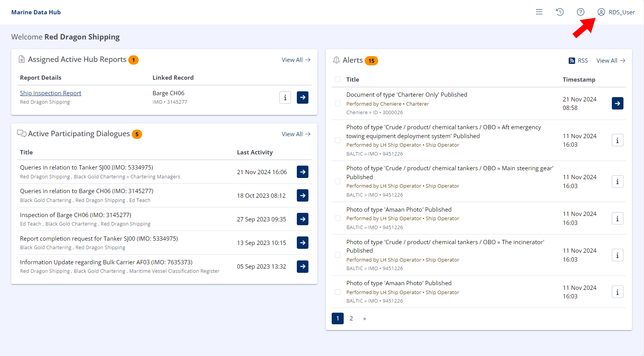Check the 'Charterer Only' document alert checkbox
Image resolution: width=644 pixels, height=356 pixels.
click(x=338, y=104)
